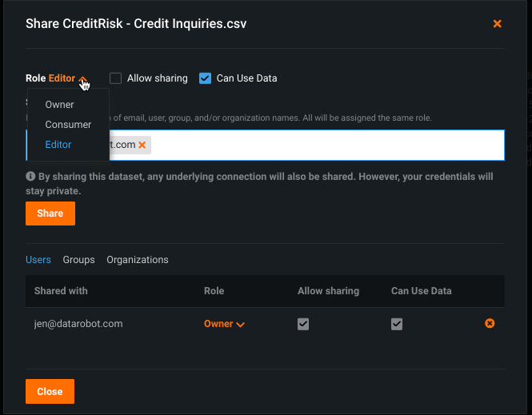
Task: Enable the Allow sharing checkbox at top
Action: pyautogui.click(x=116, y=78)
